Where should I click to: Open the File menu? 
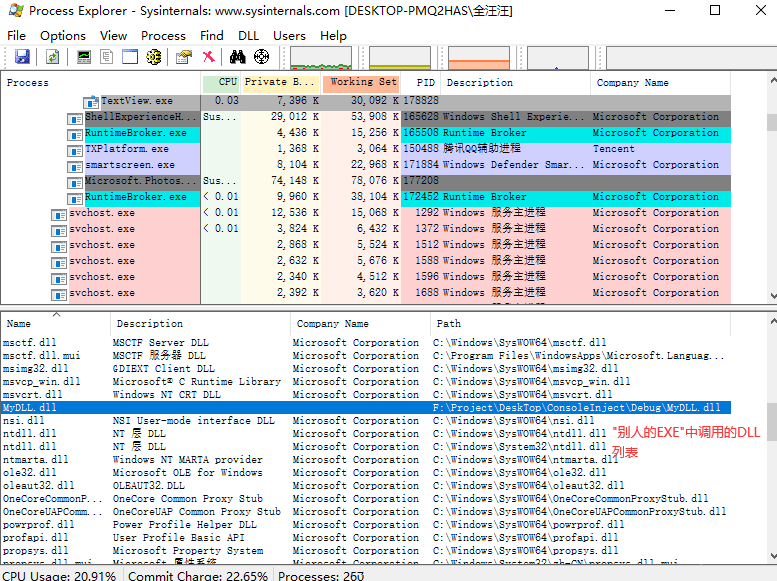click(x=16, y=36)
